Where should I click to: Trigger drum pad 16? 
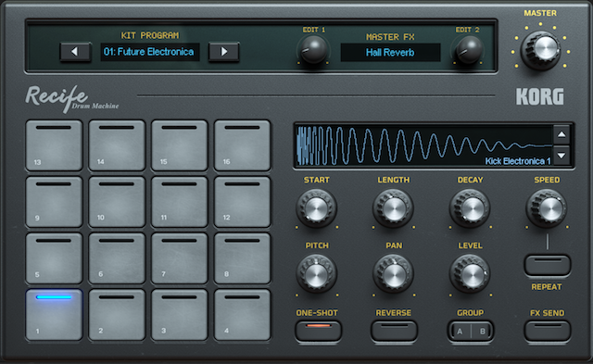coord(243,145)
